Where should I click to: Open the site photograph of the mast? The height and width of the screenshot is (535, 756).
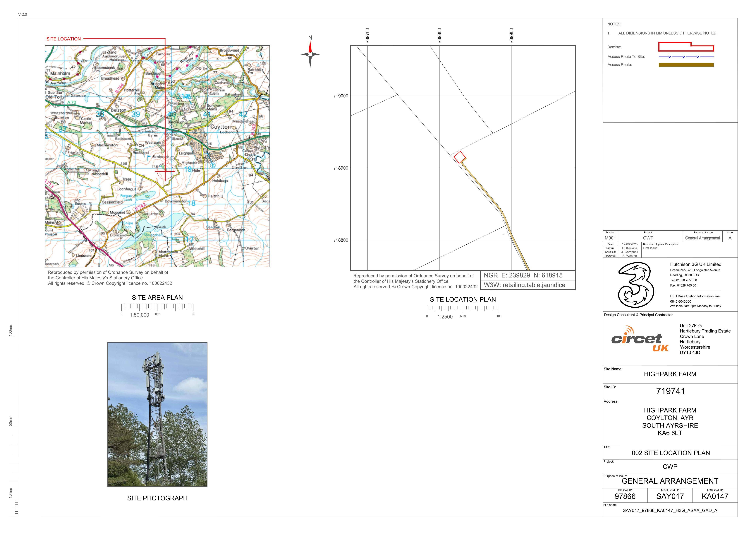157,414
